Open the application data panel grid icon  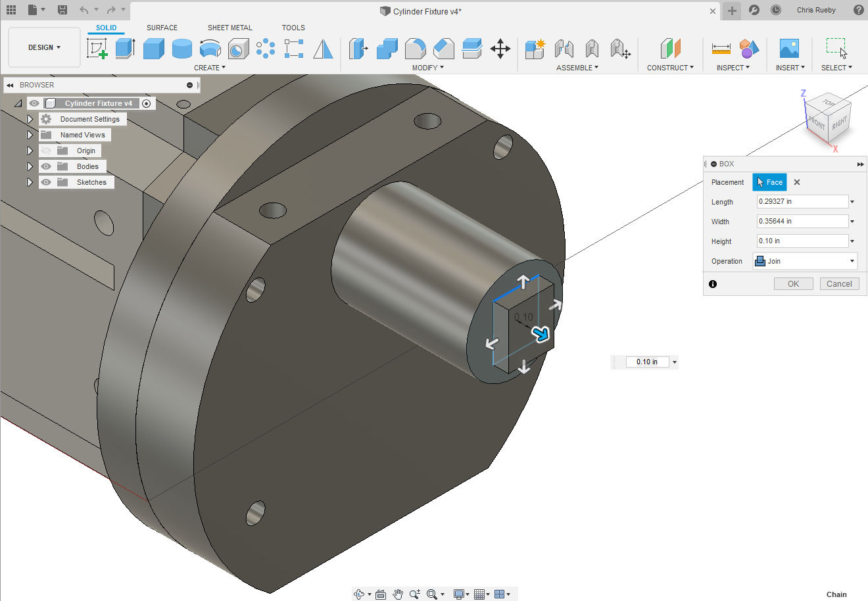(11, 10)
